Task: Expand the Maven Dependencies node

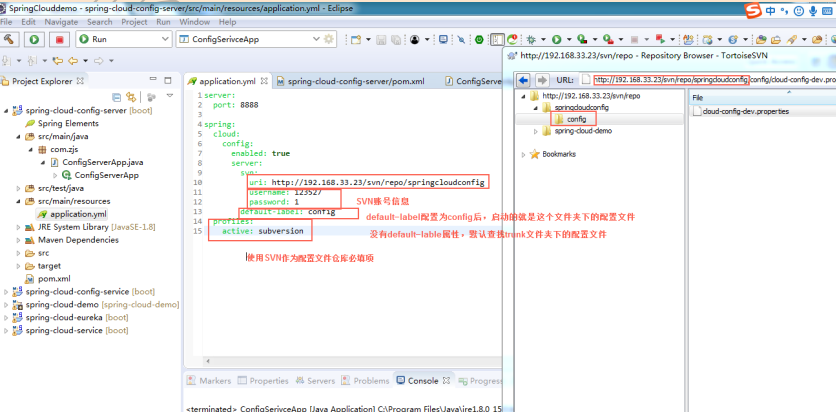Action: coord(18,240)
